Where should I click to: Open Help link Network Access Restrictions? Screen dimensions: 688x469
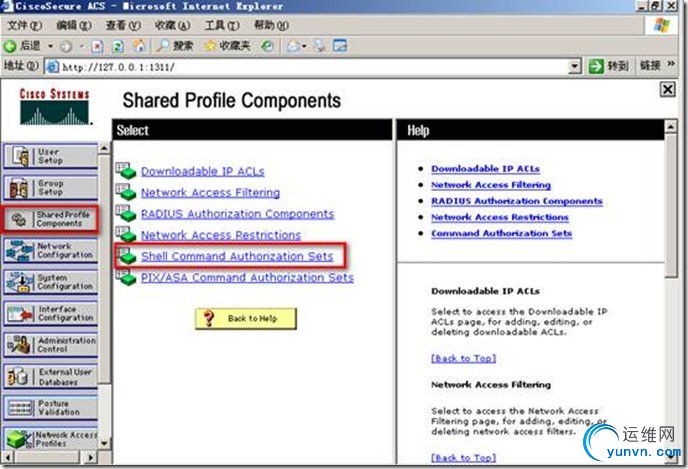[500, 217]
